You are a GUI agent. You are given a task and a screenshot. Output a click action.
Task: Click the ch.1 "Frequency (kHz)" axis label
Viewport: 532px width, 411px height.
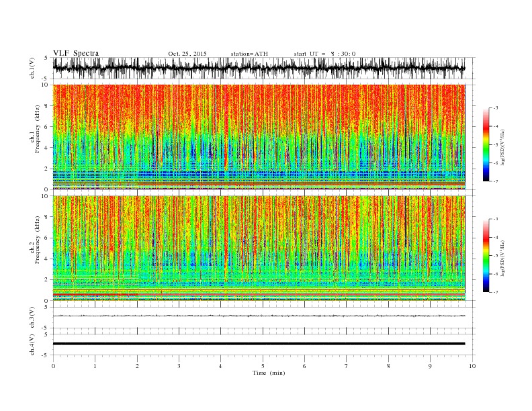tap(38, 129)
